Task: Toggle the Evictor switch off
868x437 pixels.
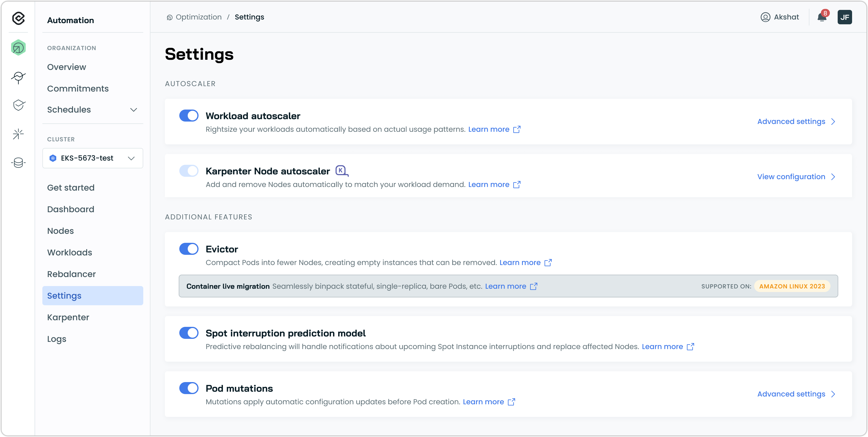Action: (189, 249)
